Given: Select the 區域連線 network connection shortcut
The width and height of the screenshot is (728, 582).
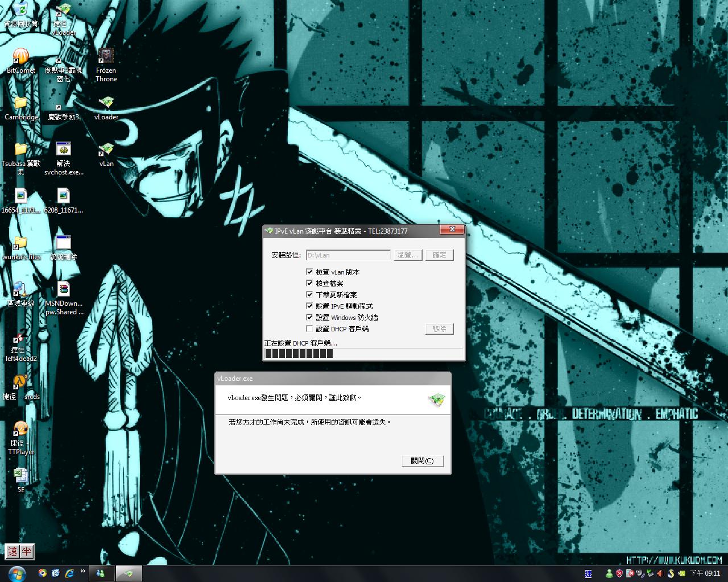Looking at the screenshot, I should [20, 294].
